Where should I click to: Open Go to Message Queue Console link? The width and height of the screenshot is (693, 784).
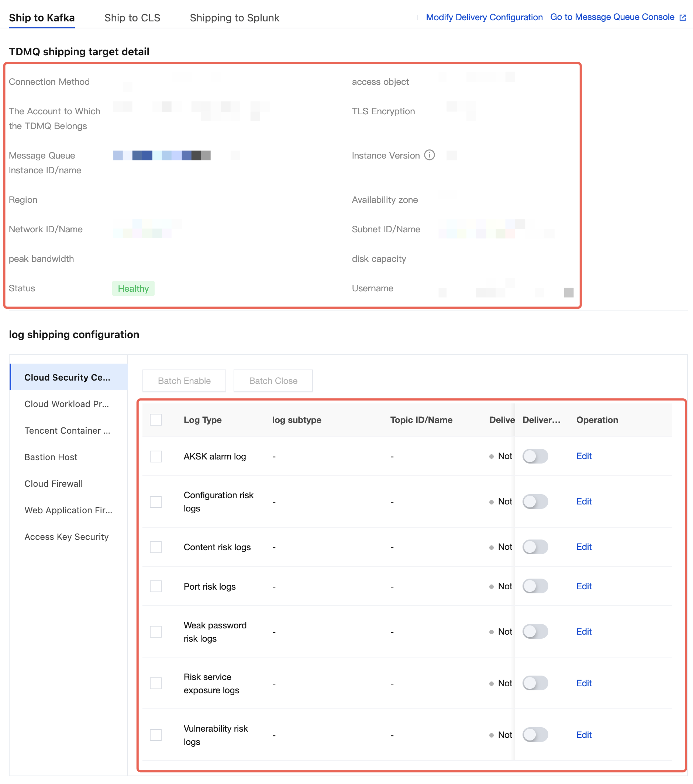pyautogui.click(x=612, y=17)
